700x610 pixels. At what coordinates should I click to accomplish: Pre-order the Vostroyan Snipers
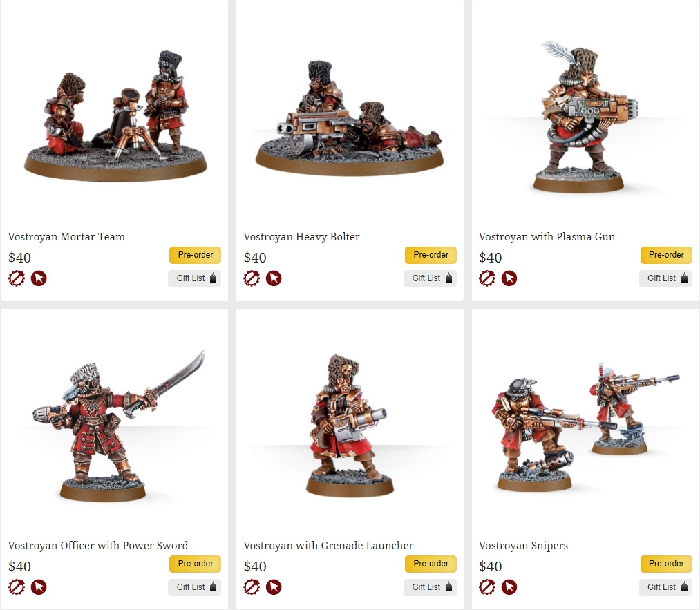pyautogui.click(x=666, y=564)
